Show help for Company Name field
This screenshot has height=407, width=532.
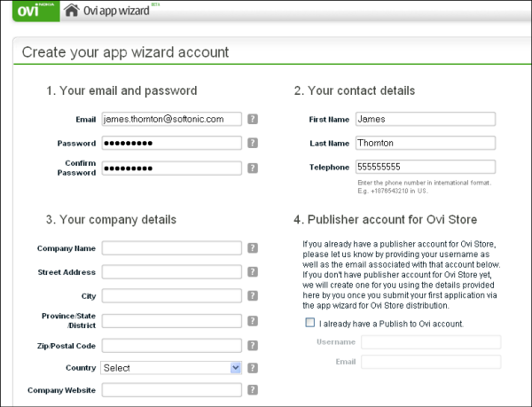coord(253,248)
